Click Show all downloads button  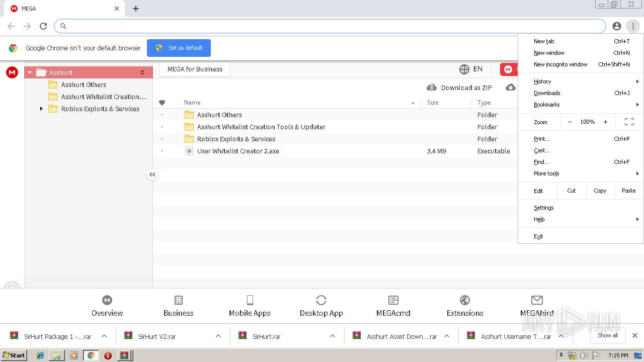pyautogui.click(x=607, y=335)
